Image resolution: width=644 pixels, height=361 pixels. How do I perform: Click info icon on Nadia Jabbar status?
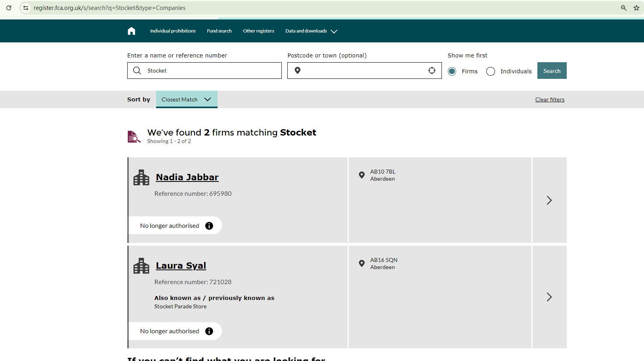[x=209, y=226]
